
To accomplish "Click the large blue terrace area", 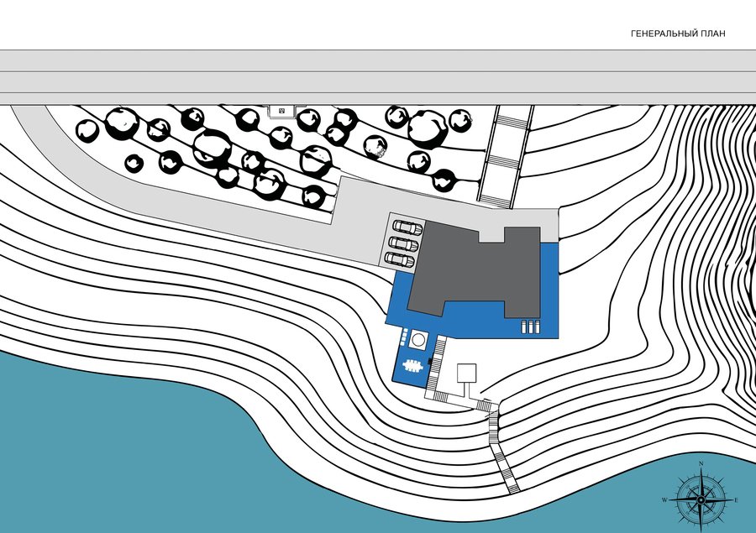I will pos(472,304).
